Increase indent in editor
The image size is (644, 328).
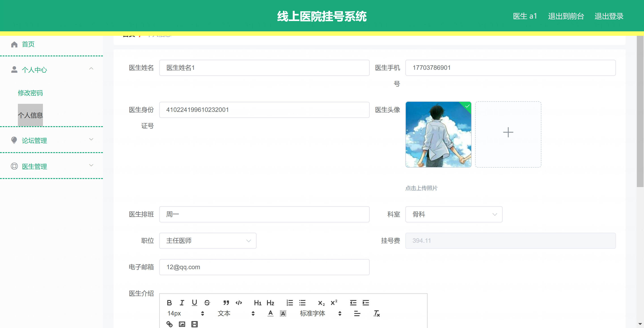366,303
